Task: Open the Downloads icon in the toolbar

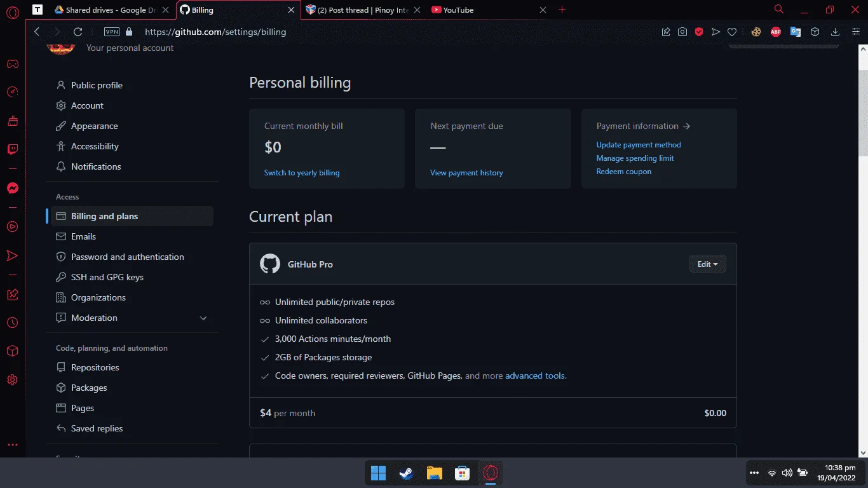Action: pos(836,32)
